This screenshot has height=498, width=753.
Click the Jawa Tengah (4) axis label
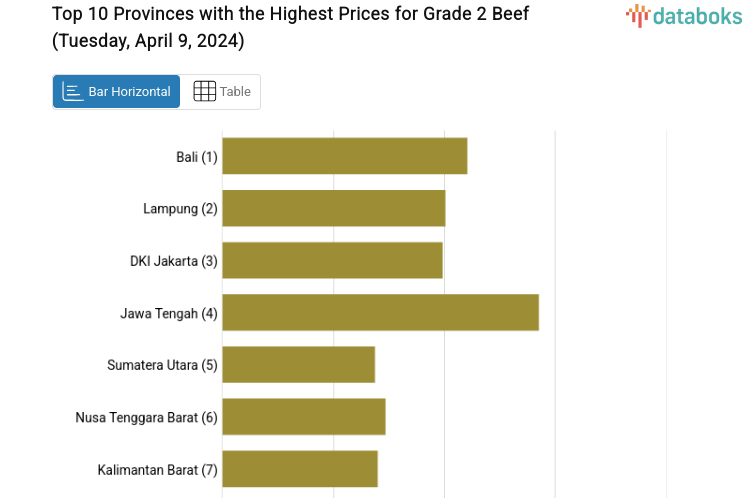pos(168,313)
